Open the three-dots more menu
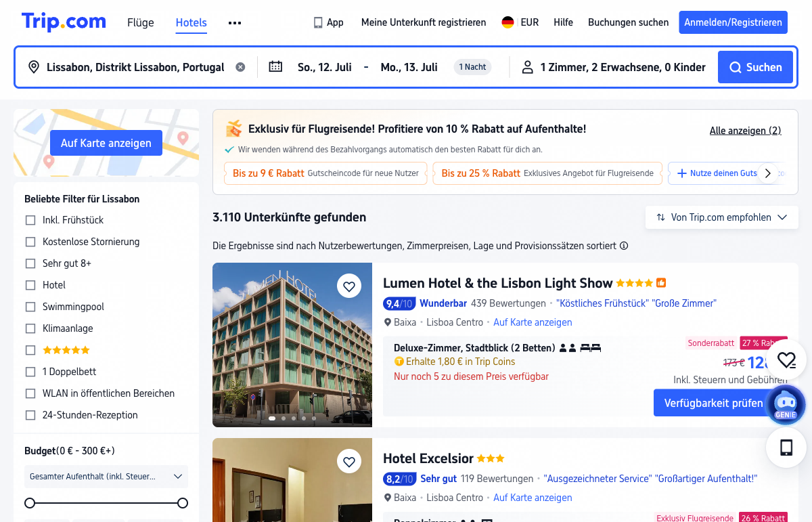This screenshot has width=812, height=522. pos(235,23)
